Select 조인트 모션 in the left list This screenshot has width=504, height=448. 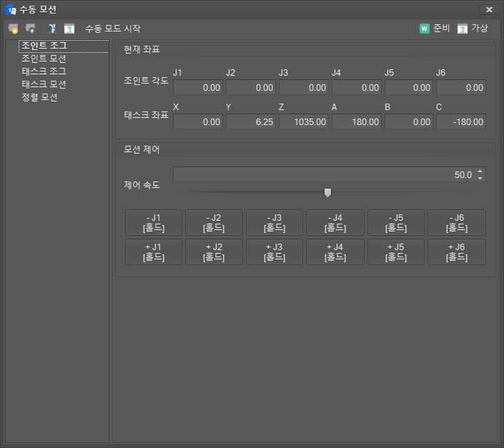(x=44, y=59)
